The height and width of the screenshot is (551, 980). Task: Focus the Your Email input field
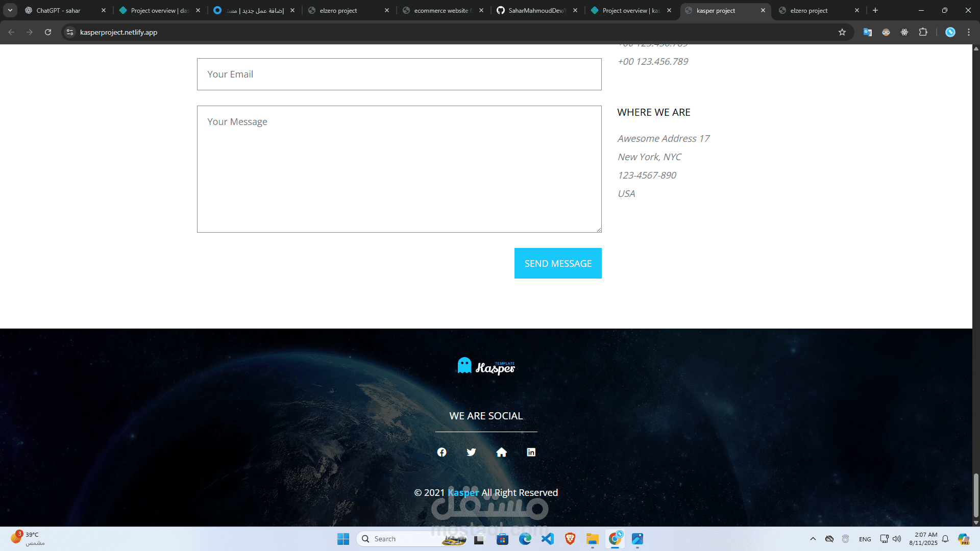tap(399, 74)
